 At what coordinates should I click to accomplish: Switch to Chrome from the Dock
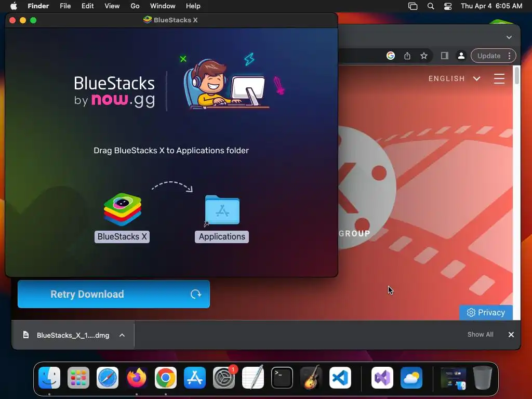(x=166, y=378)
